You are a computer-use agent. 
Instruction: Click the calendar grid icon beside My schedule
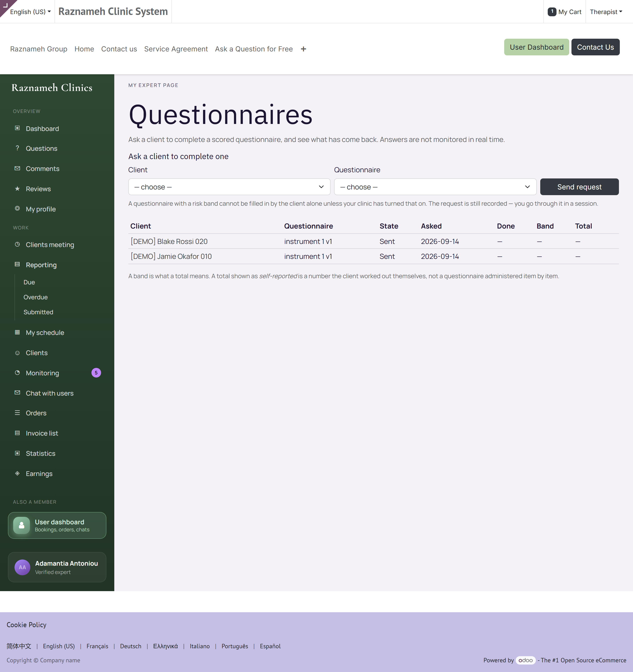(17, 332)
